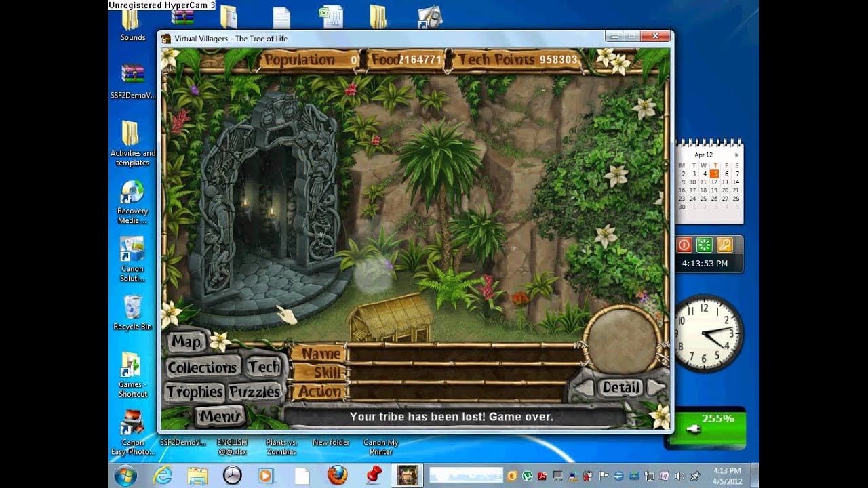Open SSF2DemoV WinRAR archive below Sounds
Screen dimensions: 868x488
pyautogui.click(x=133, y=83)
